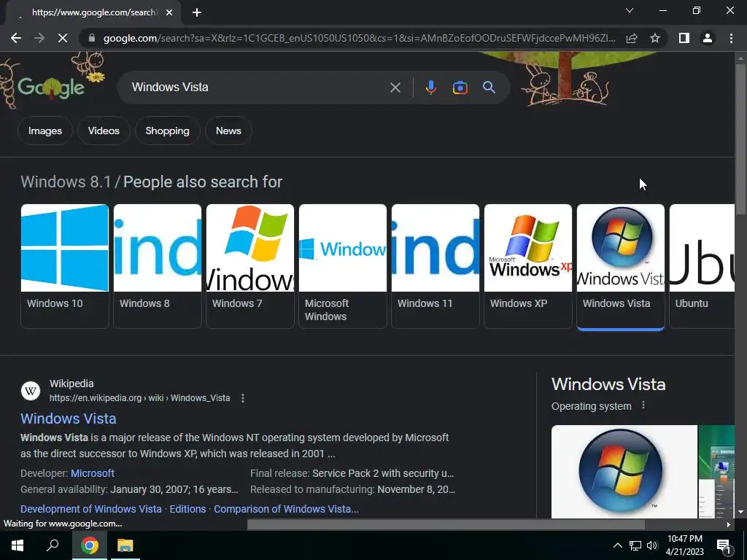Image resolution: width=747 pixels, height=560 pixels.
Task: Submit search with the magnifying glass icon
Action: coord(489,87)
